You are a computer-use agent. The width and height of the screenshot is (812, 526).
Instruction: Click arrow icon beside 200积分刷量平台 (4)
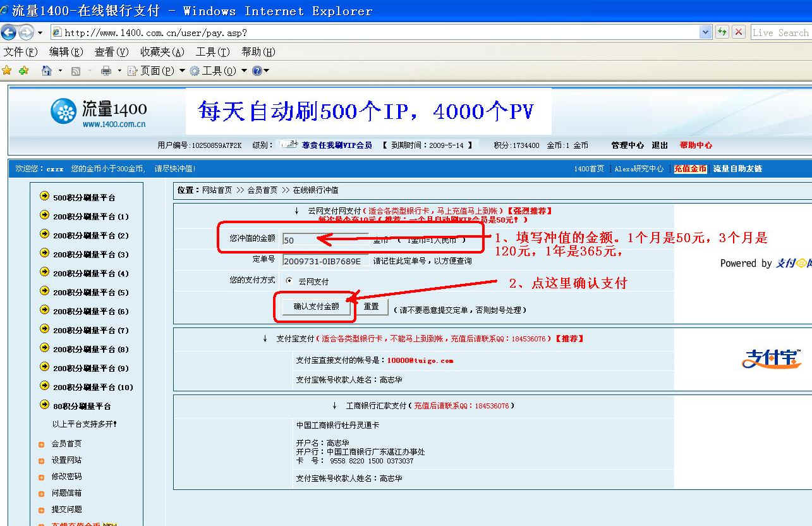[x=44, y=272]
